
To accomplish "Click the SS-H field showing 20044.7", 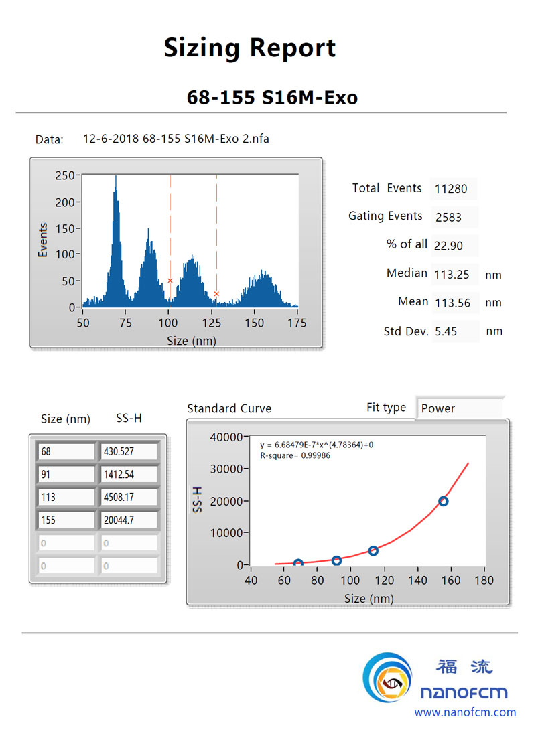I will coord(129,520).
